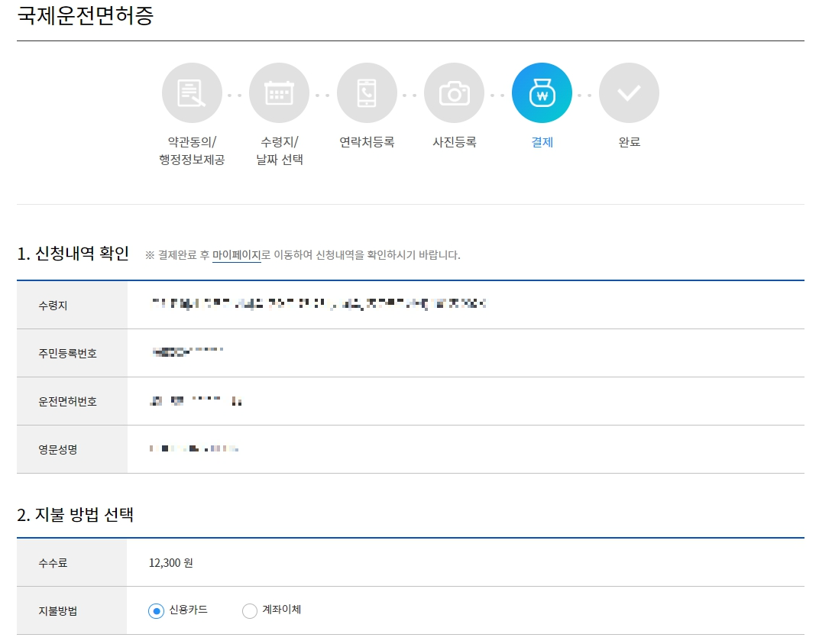Click the 수령지 row label
The width and height of the screenshot is (832, 644).
(x=53, y=306)
